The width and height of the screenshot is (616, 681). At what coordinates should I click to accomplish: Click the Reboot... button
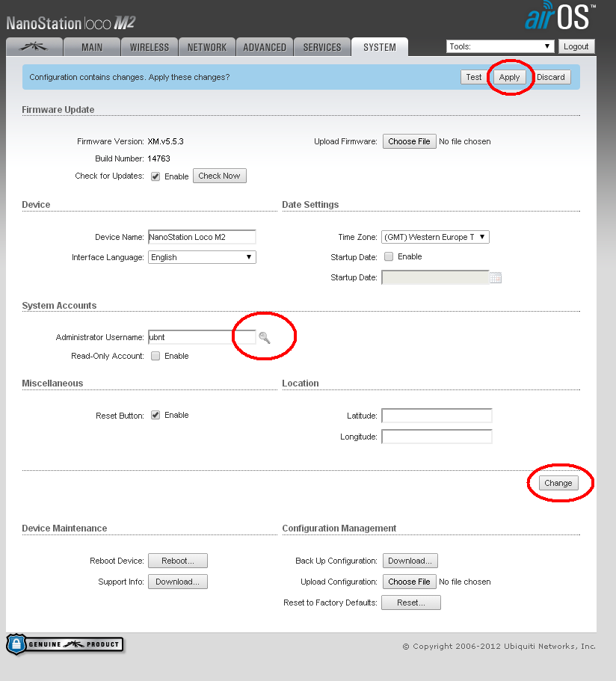177,561
